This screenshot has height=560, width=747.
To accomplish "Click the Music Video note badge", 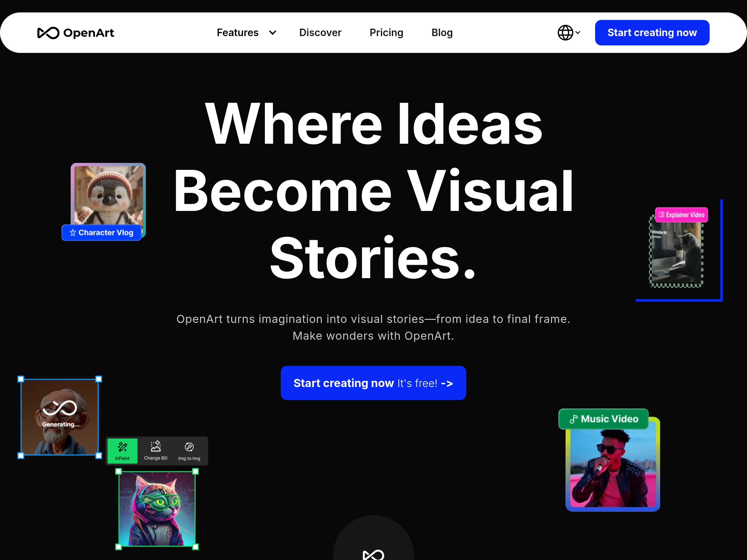I will tap(604, 419).
